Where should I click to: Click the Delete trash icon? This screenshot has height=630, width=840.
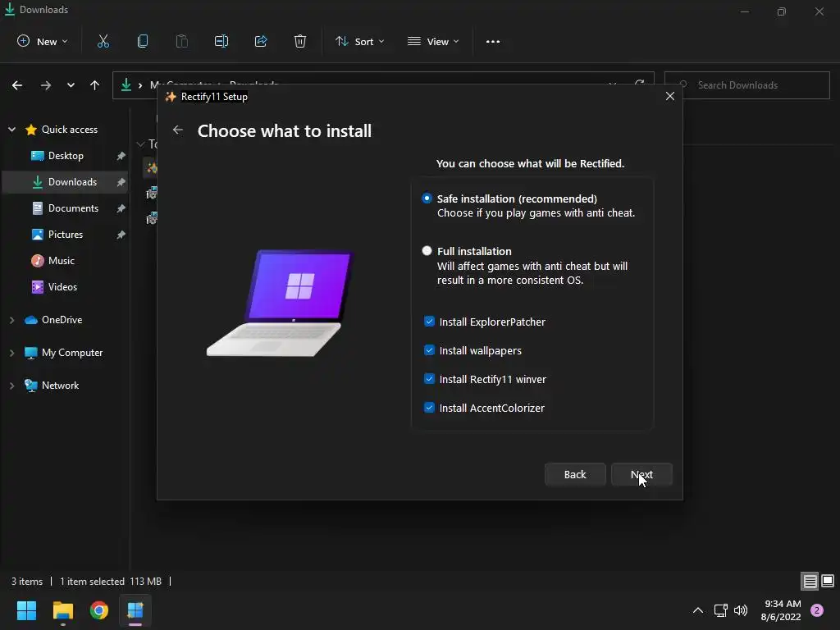click(x=300, y=41)
